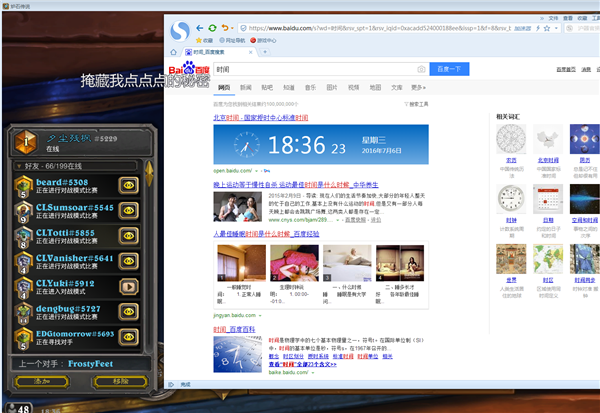Click the couple exercise thumbnail

tap(238, 207)
